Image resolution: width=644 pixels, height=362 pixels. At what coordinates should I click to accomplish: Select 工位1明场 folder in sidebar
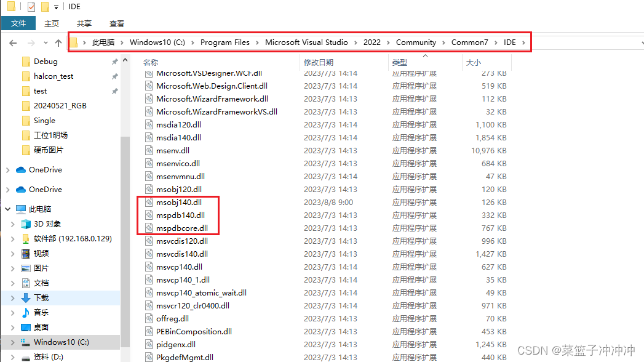coord(50,135)
